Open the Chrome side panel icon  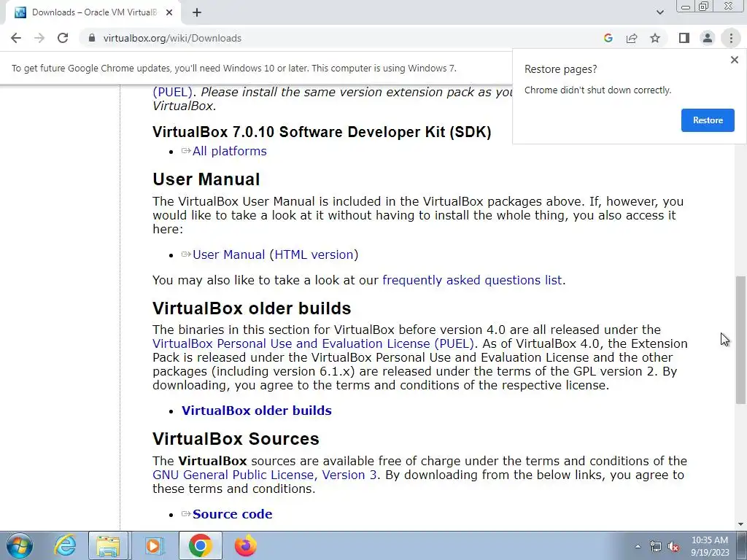coord(684,38)
